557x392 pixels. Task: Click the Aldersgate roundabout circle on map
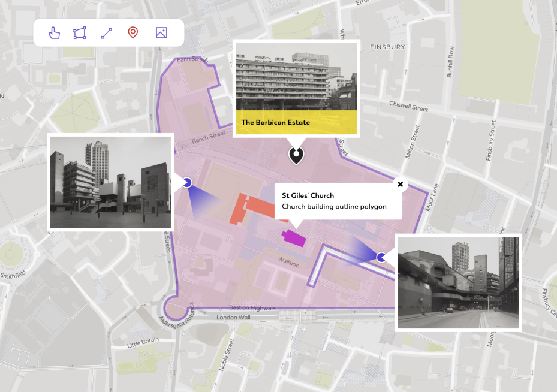pyautogui.click(x=176, y=309)
